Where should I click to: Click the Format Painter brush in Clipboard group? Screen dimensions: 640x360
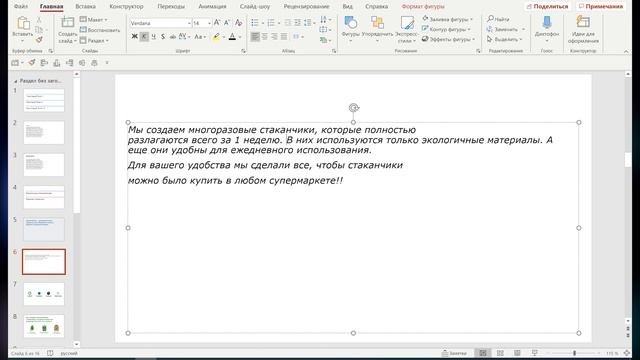pos(39,40)
